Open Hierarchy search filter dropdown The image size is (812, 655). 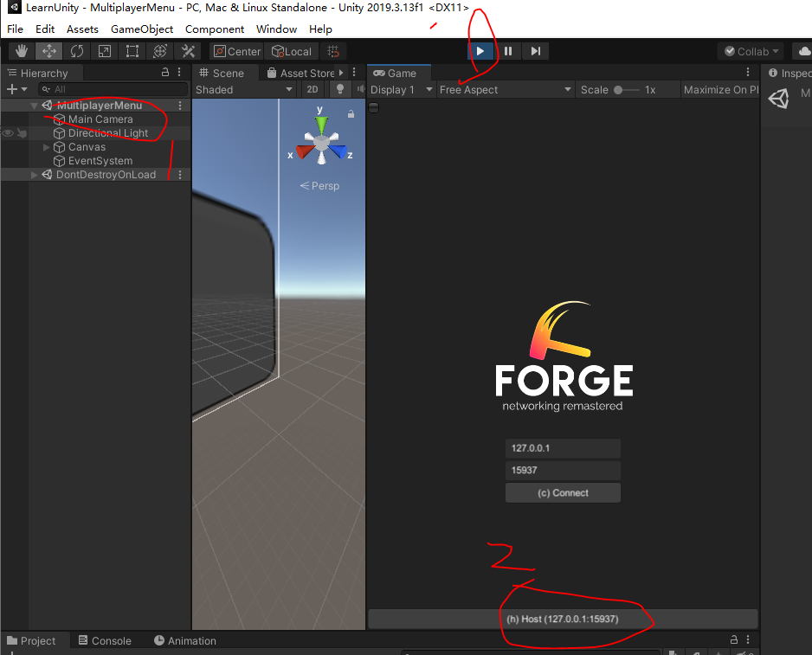click(x=47, y=89)
